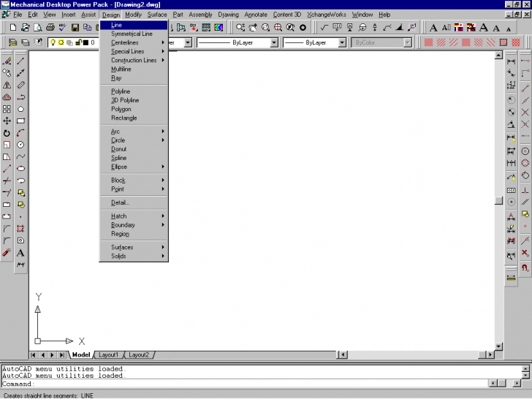Click the vertical scrollbar down arrow
Screen dimensions: 532x399
[498, 346]
